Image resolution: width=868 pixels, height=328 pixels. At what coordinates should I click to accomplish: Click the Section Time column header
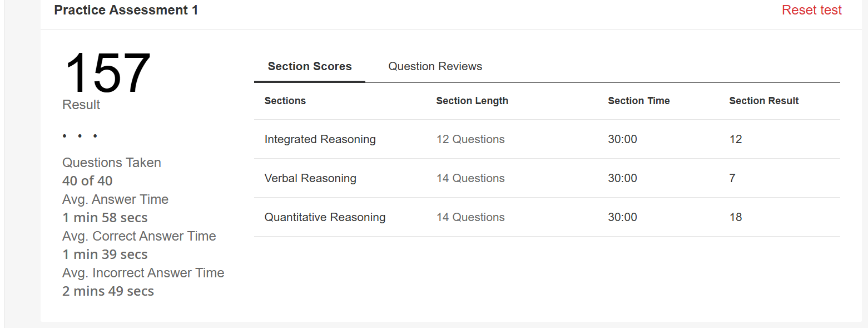[638, 101]
